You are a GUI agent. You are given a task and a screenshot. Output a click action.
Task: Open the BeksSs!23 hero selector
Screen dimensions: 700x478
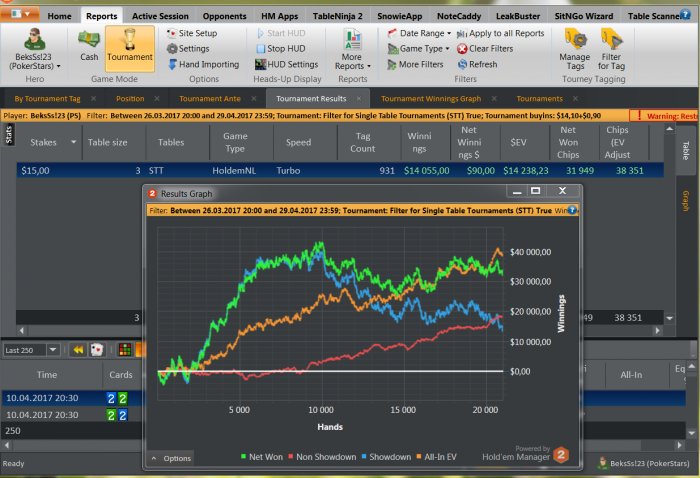pos(34,49)
